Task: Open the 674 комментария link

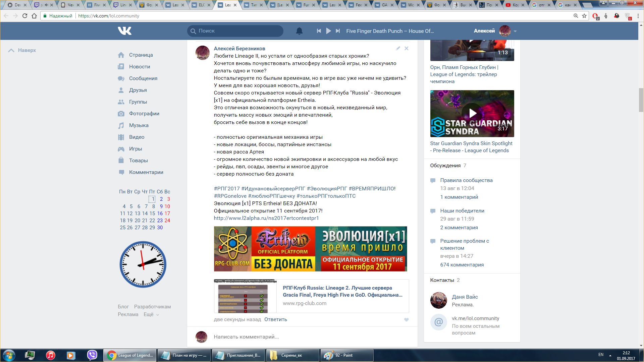Action: coord(462,265)
